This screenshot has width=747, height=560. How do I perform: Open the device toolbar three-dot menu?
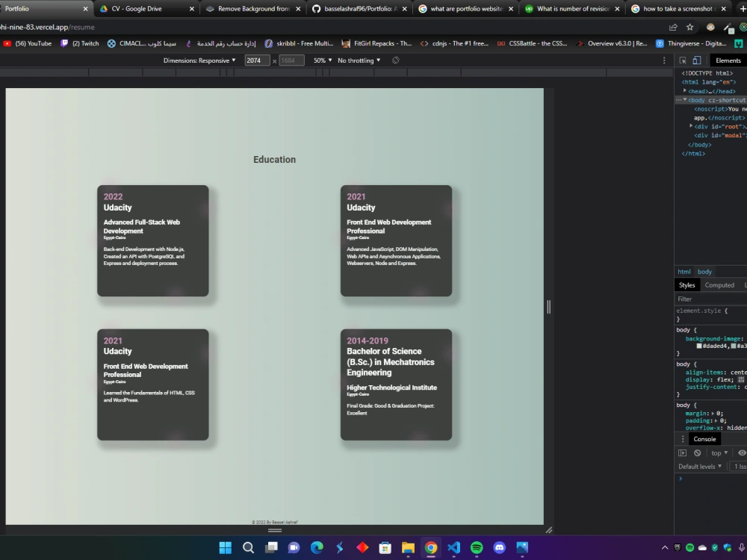tap(664, 60)
